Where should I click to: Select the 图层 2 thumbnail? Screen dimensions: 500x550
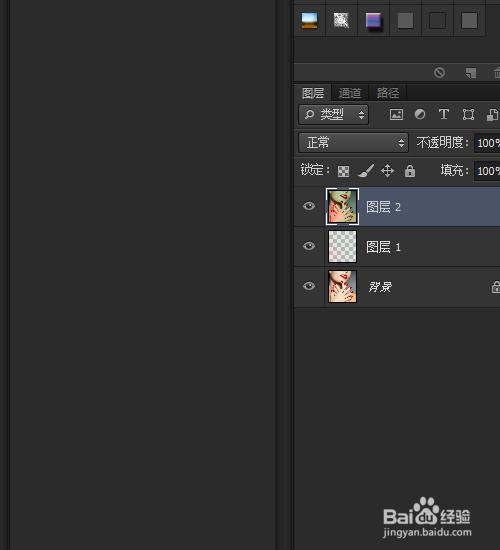[342, 206]
